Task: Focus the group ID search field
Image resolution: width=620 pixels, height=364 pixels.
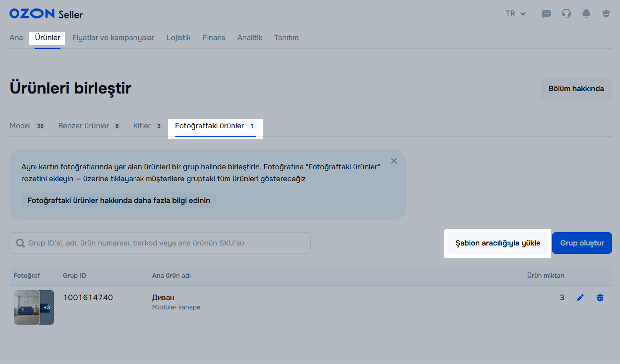Action: pyautogui.click(x=160, y=243)
